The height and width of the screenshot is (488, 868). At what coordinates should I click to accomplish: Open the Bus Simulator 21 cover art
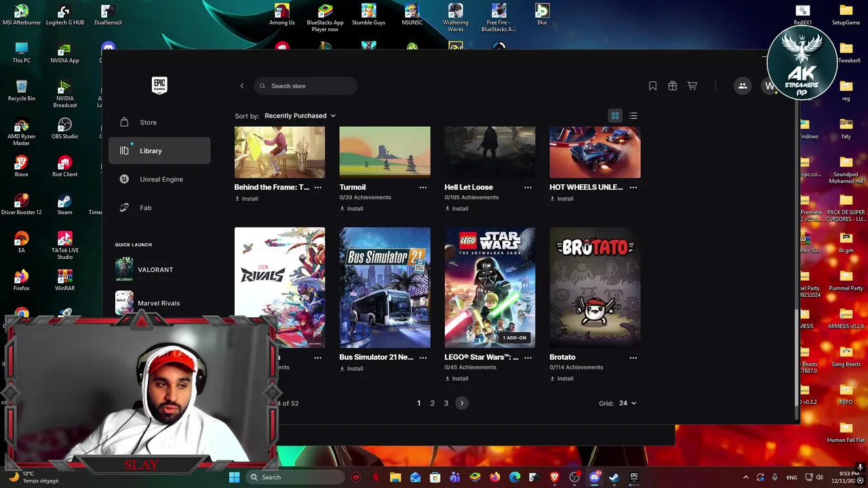384,287
